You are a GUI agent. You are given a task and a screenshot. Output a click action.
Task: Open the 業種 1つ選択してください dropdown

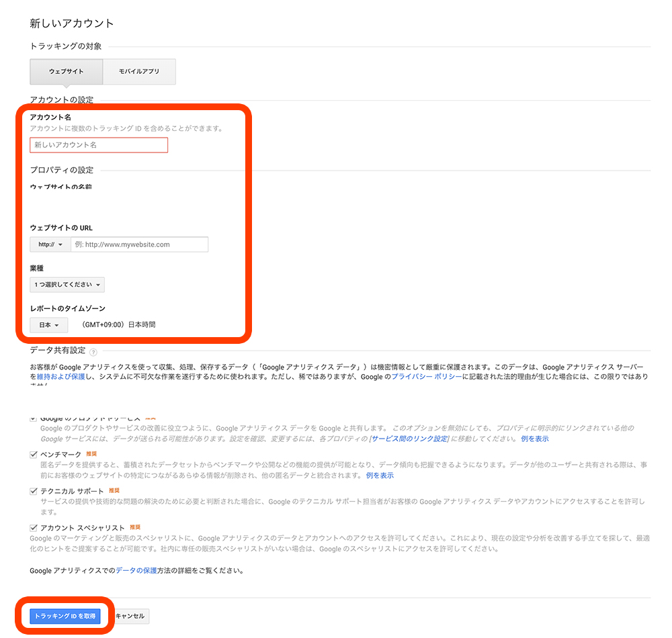tap(67, 285)
